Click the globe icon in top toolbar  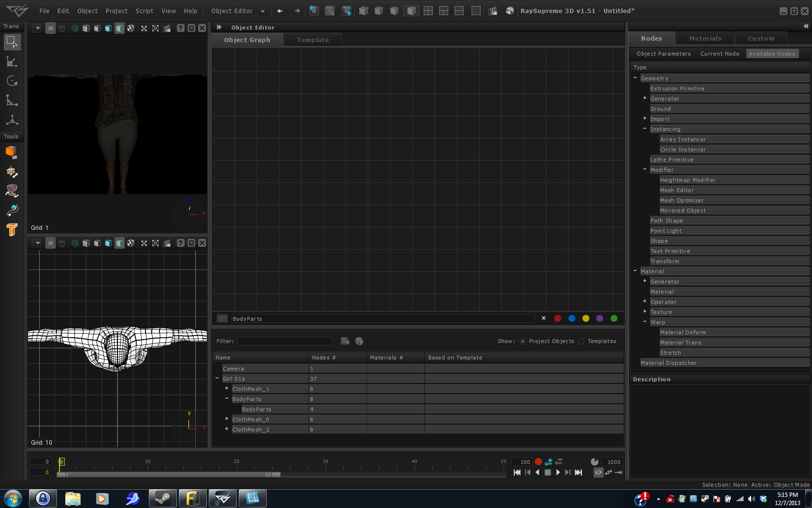(510, 11)
